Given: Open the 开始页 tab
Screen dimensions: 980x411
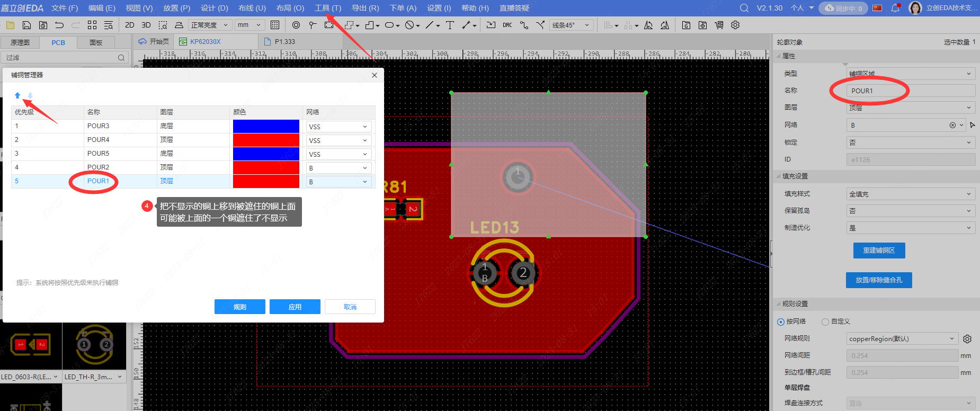Looking at the screenshot, I should (x=154, y=41).
